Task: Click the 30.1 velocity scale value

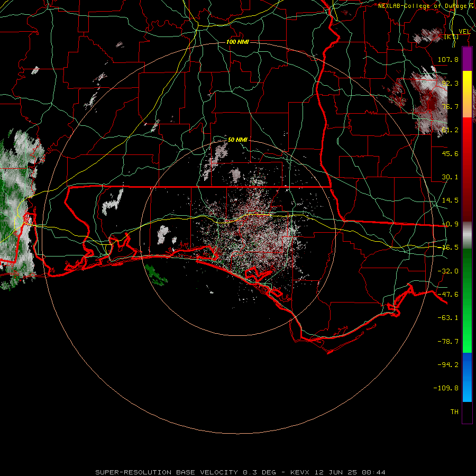Action: click(x=450, y=177)
